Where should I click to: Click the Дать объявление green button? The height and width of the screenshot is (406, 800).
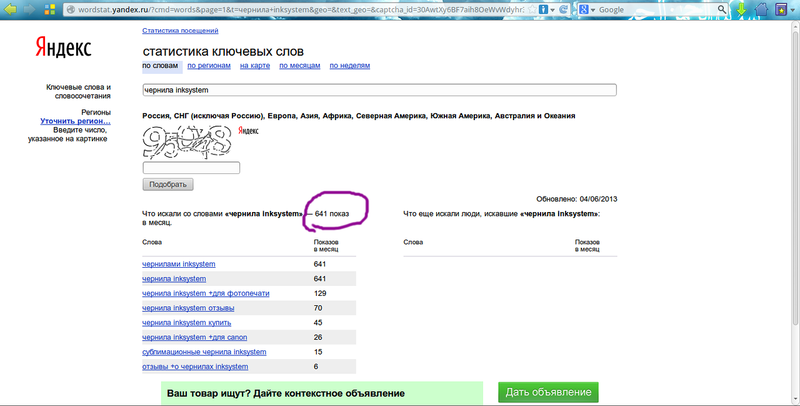[x=548, y=392]
